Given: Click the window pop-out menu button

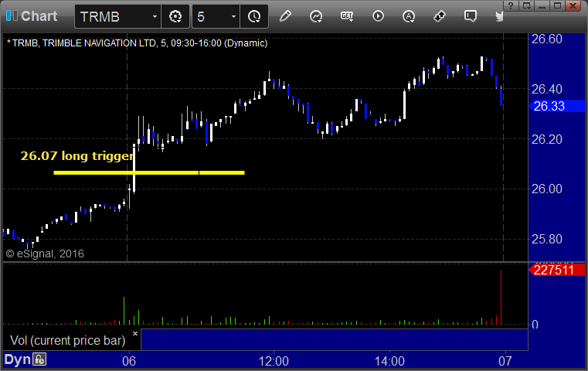Looking at the screenshot, I should pyautogui.click(x=527, y=5).
